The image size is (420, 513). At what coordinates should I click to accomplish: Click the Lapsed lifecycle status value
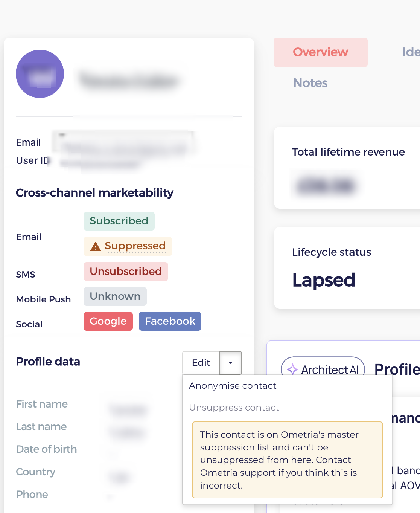click(324, 280)
